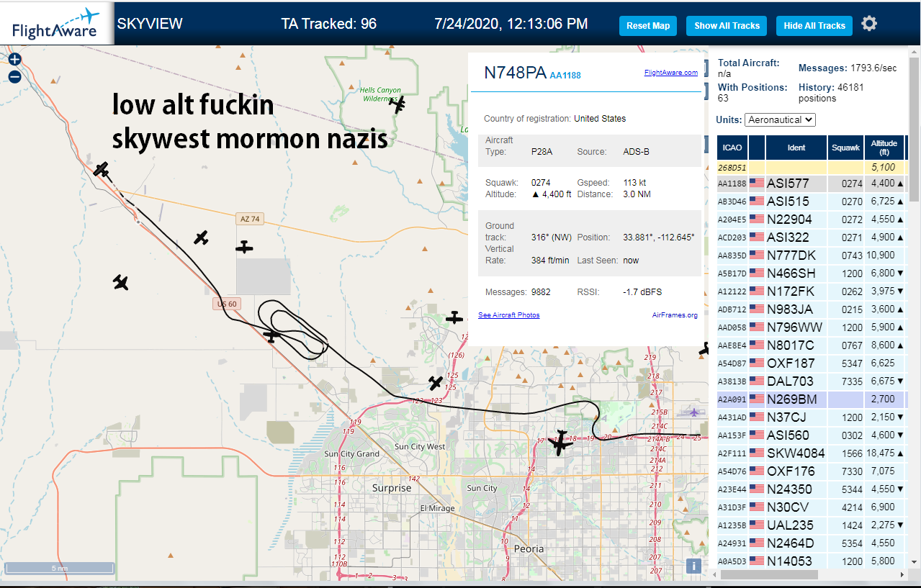Select aircraft icon at track's northwest end

click(102, 170)
